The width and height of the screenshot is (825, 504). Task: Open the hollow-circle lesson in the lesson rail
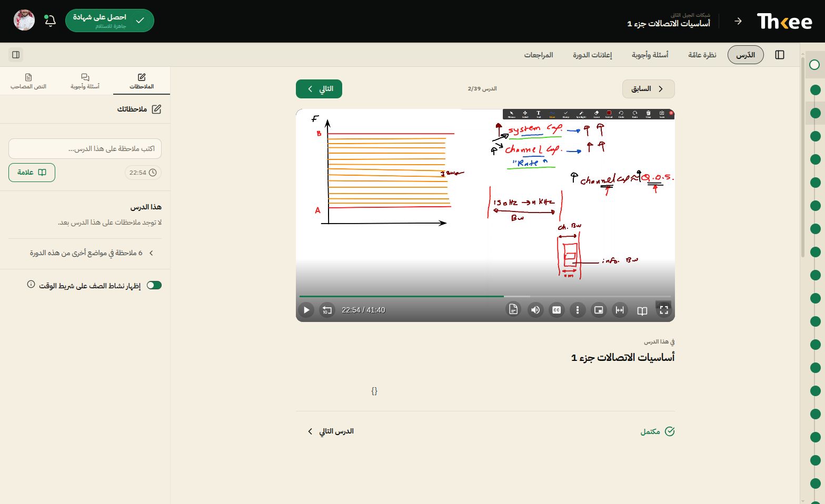(814, 65)
